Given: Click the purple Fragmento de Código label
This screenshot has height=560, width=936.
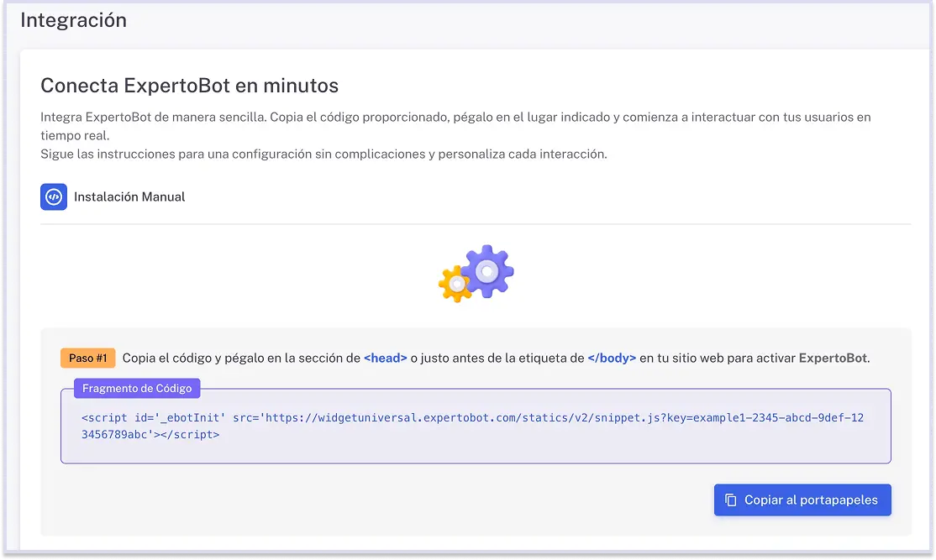Looking at the screenshot, I should pyautogui.click(x=136, y=388).
